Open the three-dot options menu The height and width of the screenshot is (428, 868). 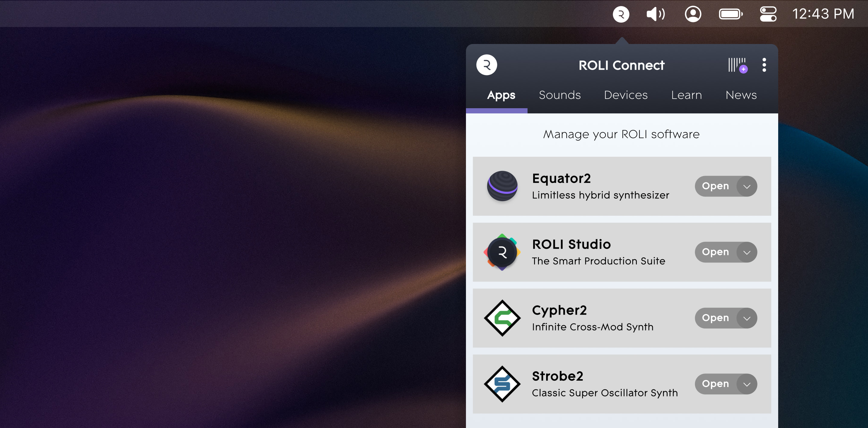tap(764, 65)
